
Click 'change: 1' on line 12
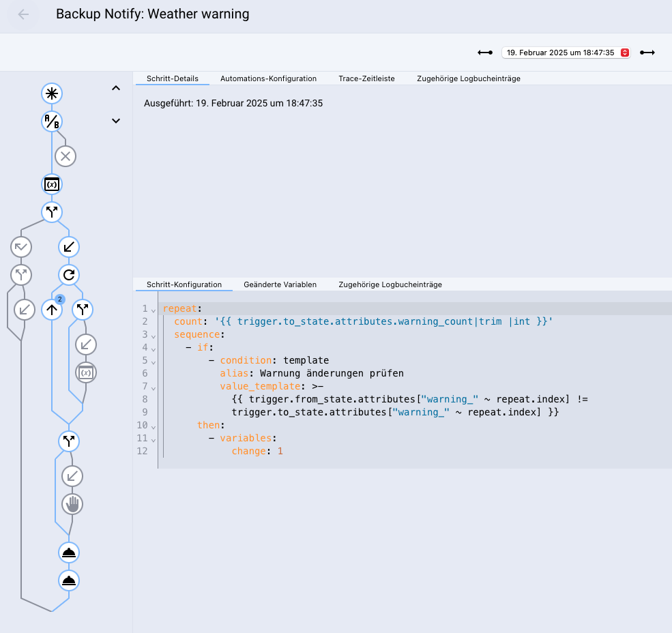point(257,452)
